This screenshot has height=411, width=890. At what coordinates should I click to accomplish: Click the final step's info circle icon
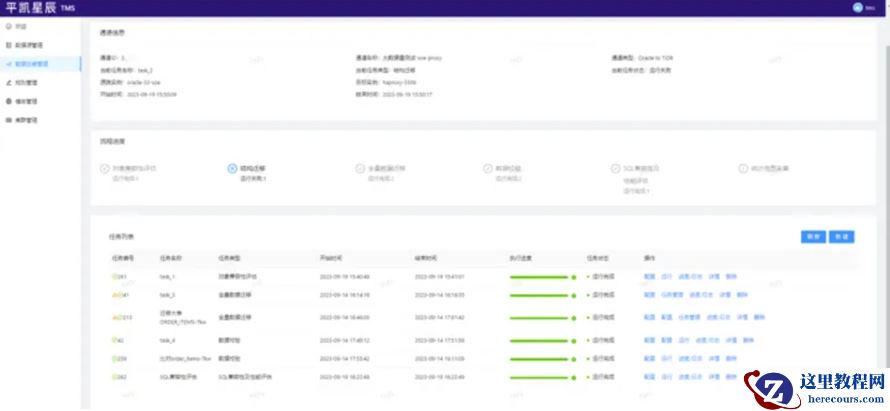(x=743, y=169)
